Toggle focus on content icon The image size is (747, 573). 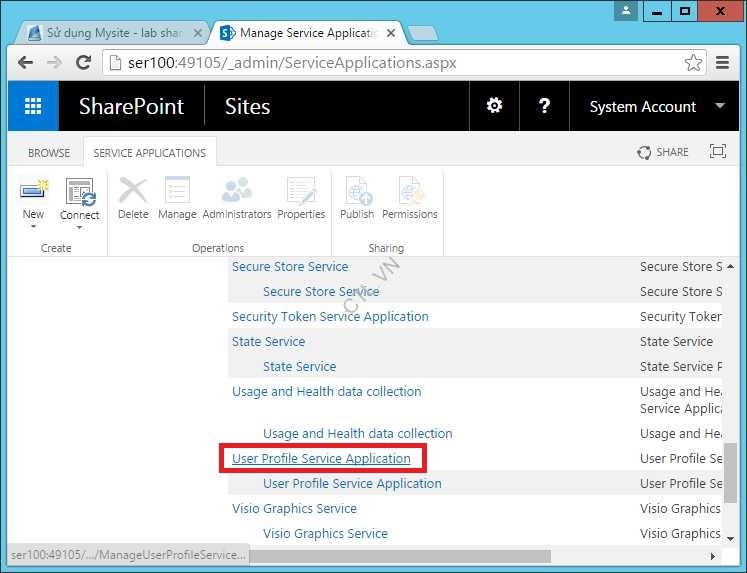pyautogui.click(x=717, y=152)
